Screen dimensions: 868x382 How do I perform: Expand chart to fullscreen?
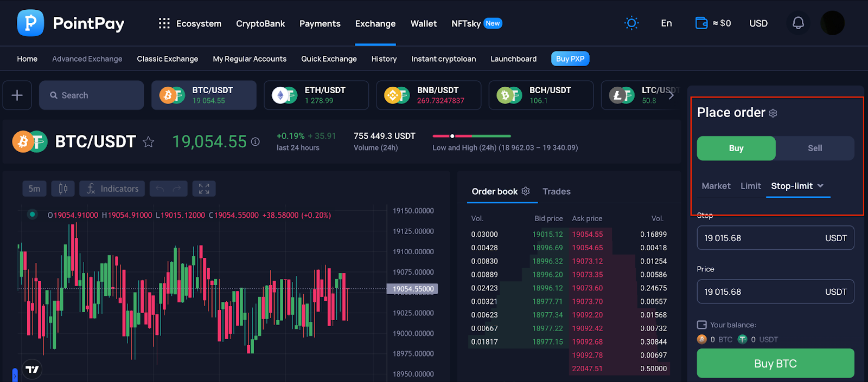[x=204, y=189]
